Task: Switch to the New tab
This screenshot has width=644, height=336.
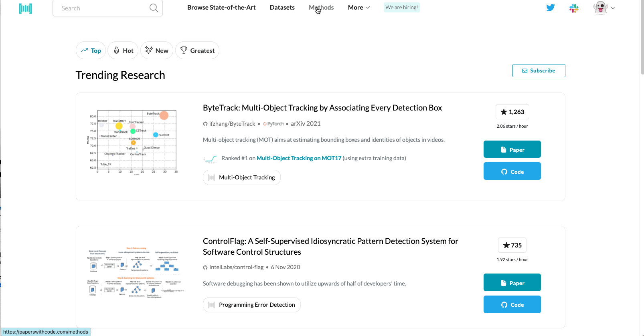Action: point(157,50)
